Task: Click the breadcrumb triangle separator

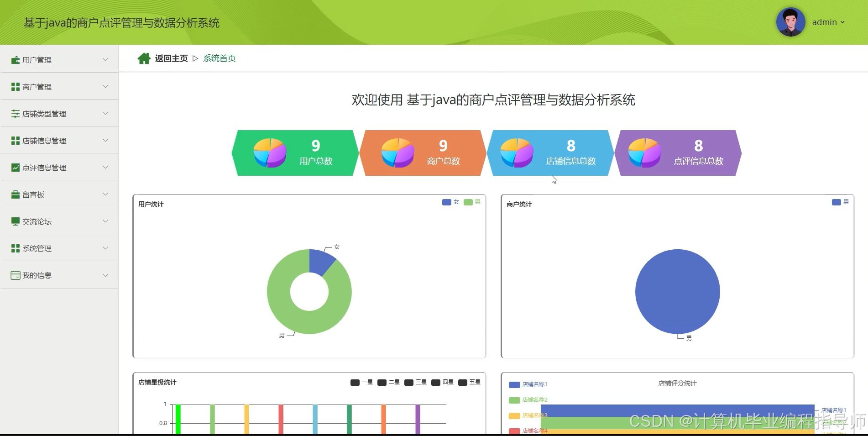Action: (195, 58)
